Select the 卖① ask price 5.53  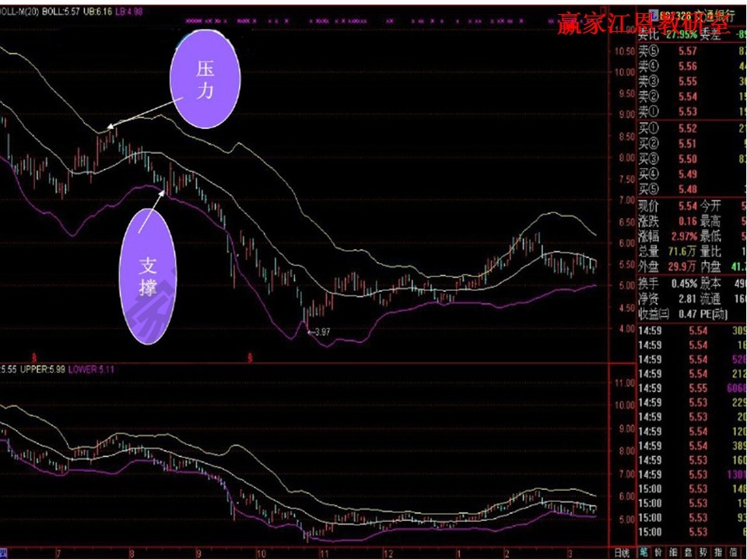tap(687, 111)
